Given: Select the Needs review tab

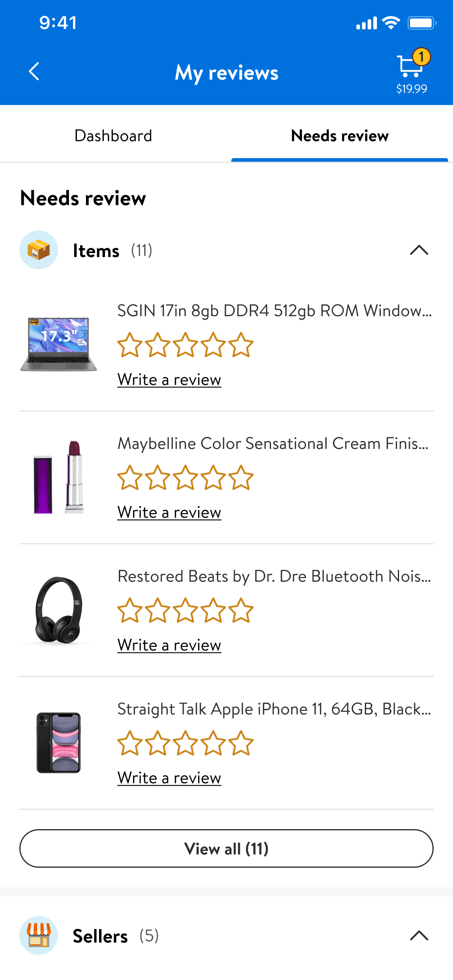Looking at the screenshot, I should [339, 136].
